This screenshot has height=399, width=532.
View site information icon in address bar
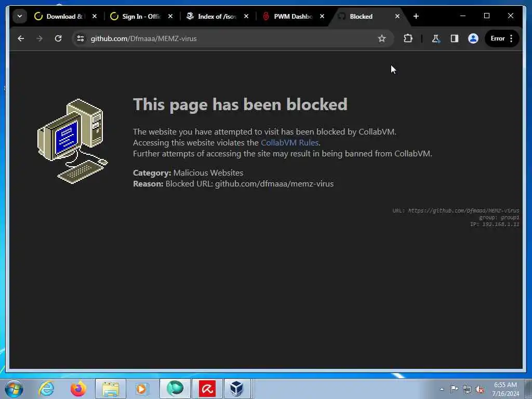(81, 38)
